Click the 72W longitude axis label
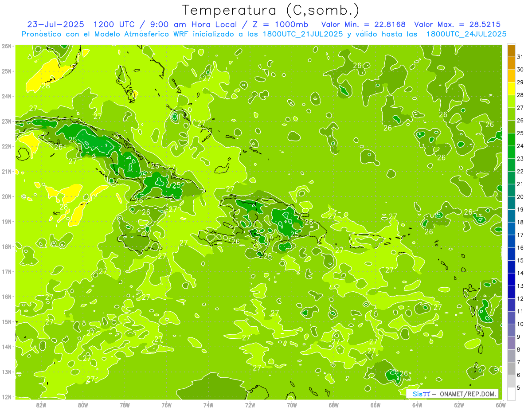Viewport: 532px width, 411px height. (x=250, y=405)
